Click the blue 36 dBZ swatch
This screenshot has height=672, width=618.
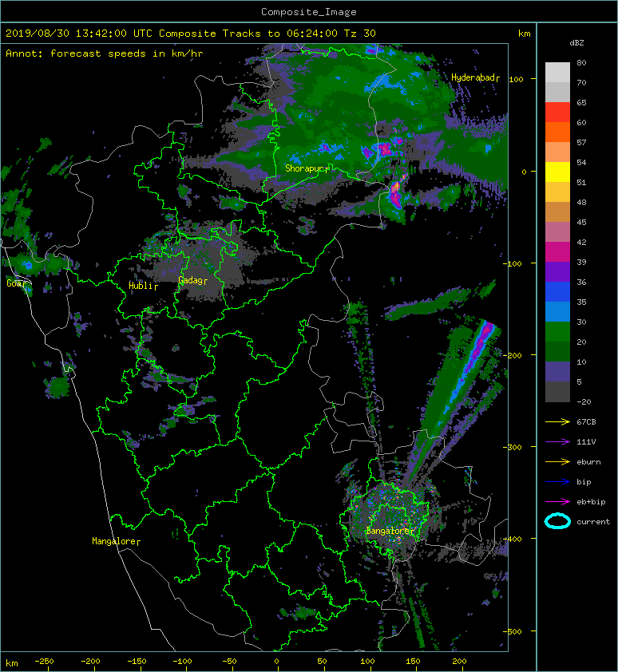[557, 291]
